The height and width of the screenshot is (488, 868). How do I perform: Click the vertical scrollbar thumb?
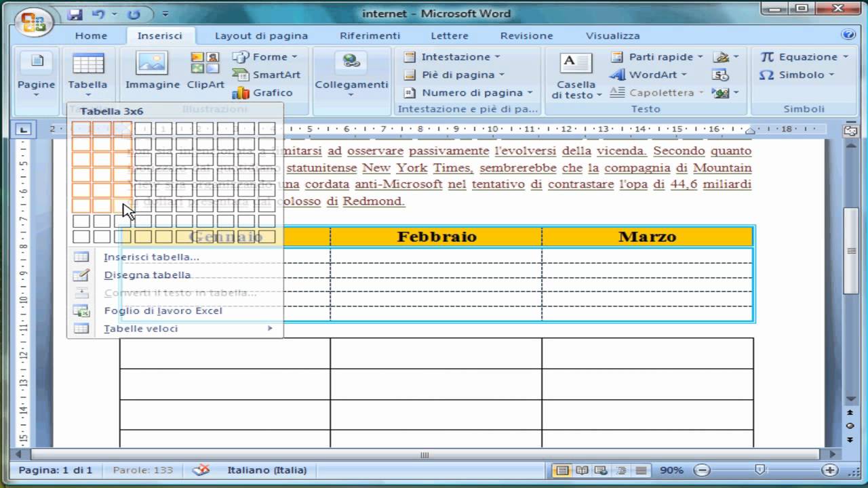850,251
